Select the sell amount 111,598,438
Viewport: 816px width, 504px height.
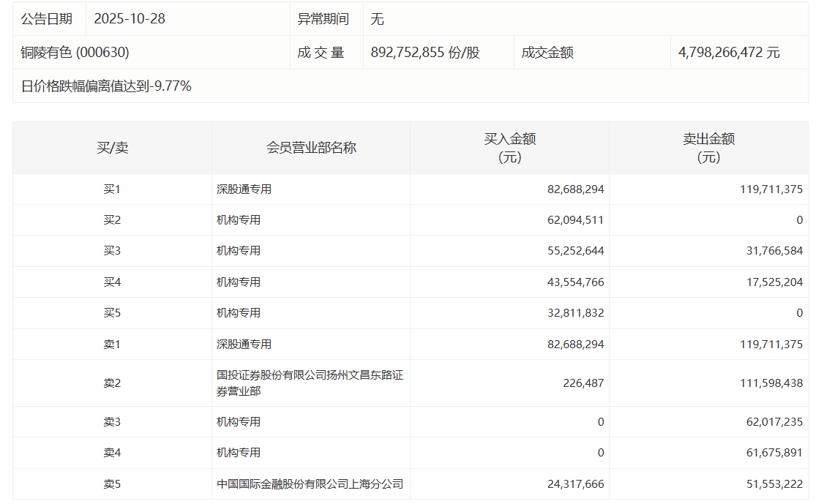[771, 383]
